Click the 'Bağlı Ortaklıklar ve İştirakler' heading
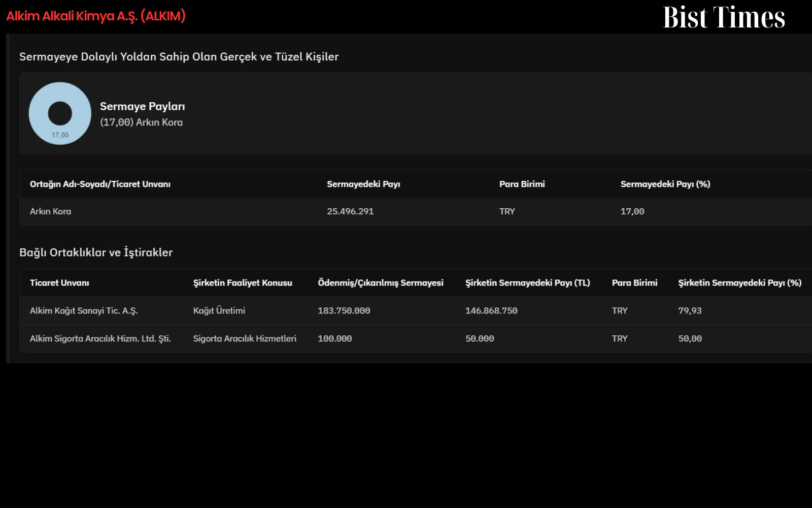 pyautogui.click(x=96, y=252)
